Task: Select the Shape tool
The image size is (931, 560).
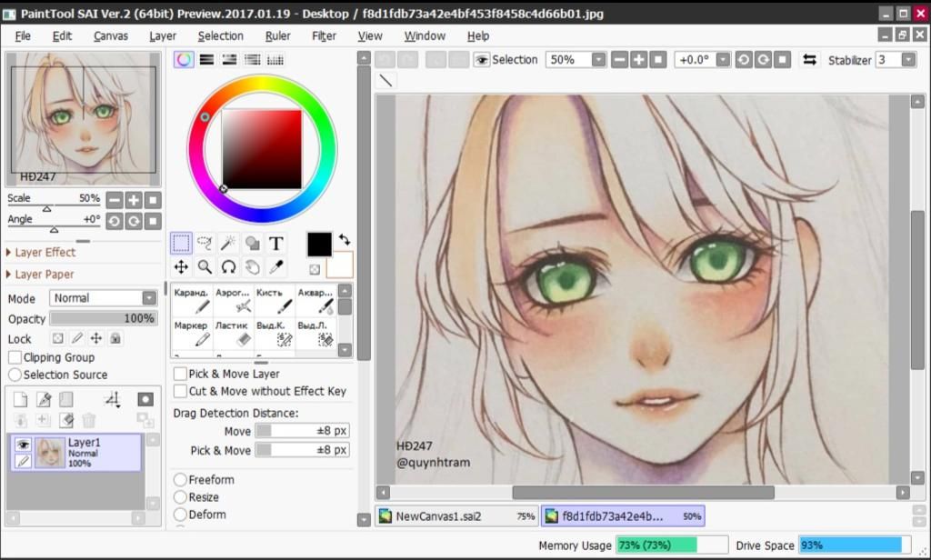Action: point(253,243)
